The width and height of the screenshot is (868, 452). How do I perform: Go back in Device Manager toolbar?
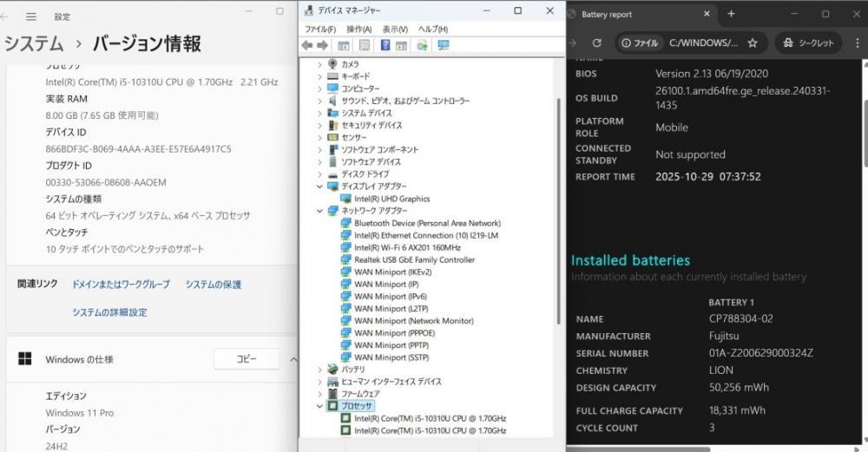[307, 45]
